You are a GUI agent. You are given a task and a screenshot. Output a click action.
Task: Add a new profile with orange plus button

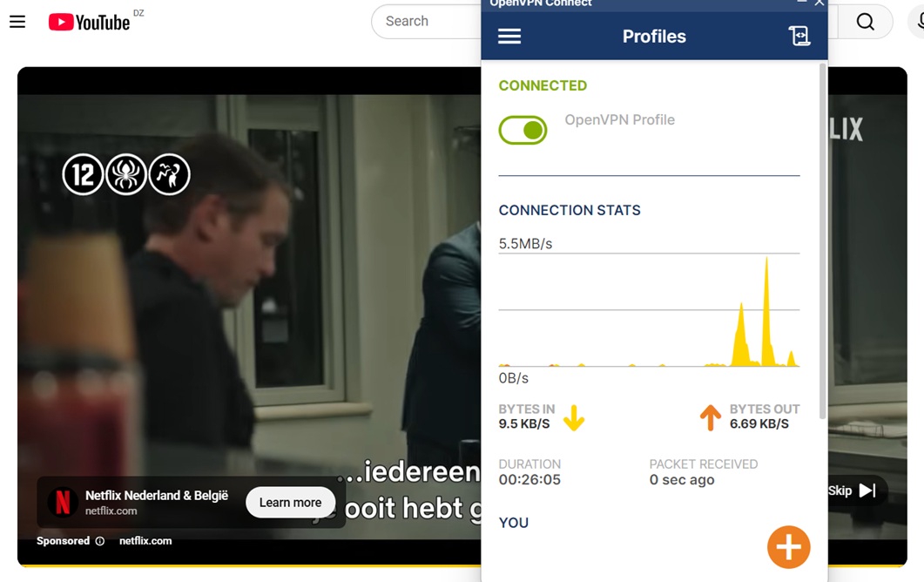pyautogui.click(x=788, y=547)
